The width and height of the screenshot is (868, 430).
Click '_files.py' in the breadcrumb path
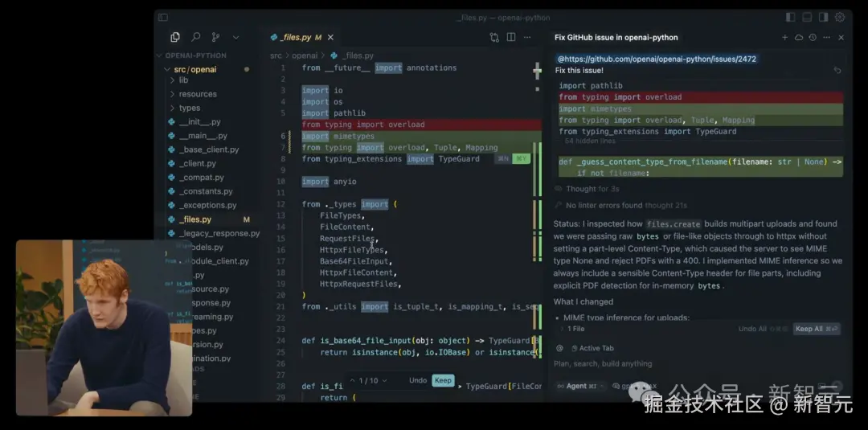tap(358, 55)
